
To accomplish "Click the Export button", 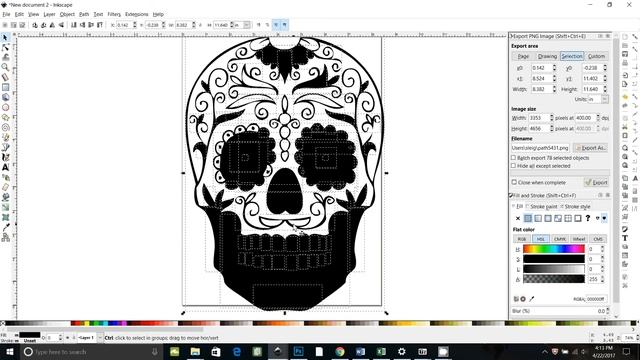I will point(596,182).
